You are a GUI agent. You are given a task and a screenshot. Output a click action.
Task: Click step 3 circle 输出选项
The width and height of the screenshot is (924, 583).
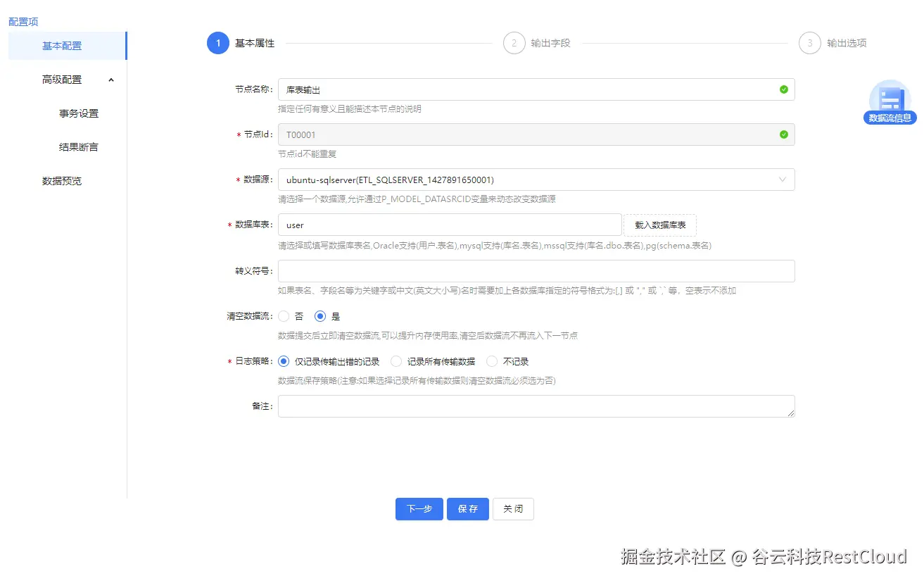coord(810,43)
